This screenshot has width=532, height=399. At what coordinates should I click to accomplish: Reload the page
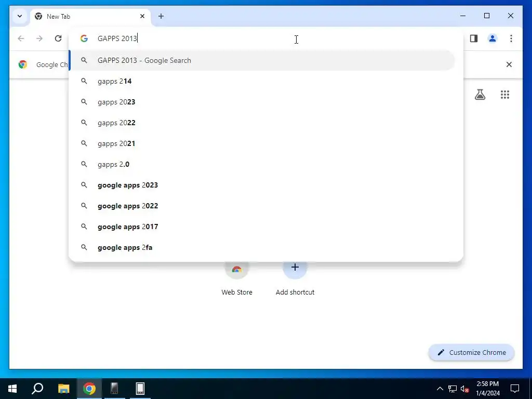click(x=58, y=38)
